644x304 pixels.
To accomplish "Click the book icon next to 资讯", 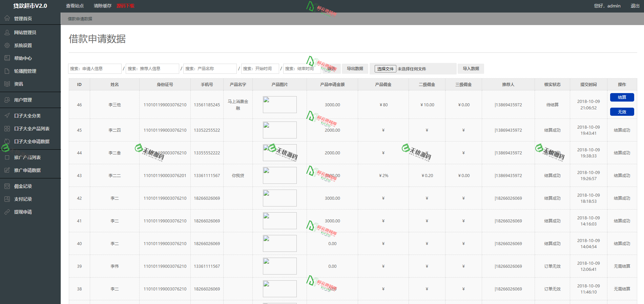I will click(7, 84).
